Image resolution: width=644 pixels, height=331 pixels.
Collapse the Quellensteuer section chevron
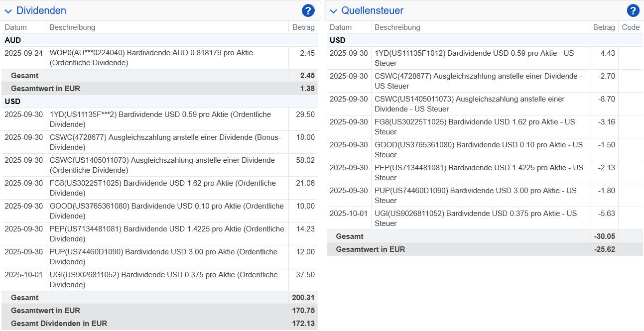(x=333, y=11)
